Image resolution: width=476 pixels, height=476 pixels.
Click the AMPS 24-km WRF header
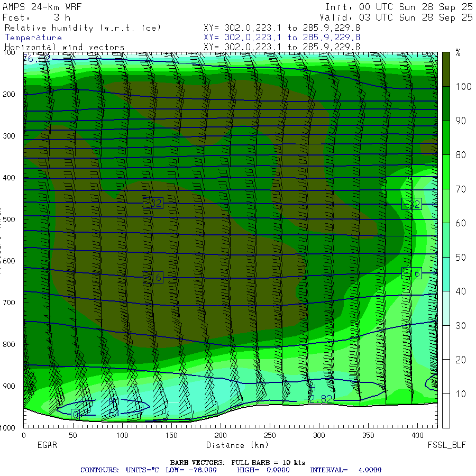(42, 7)
